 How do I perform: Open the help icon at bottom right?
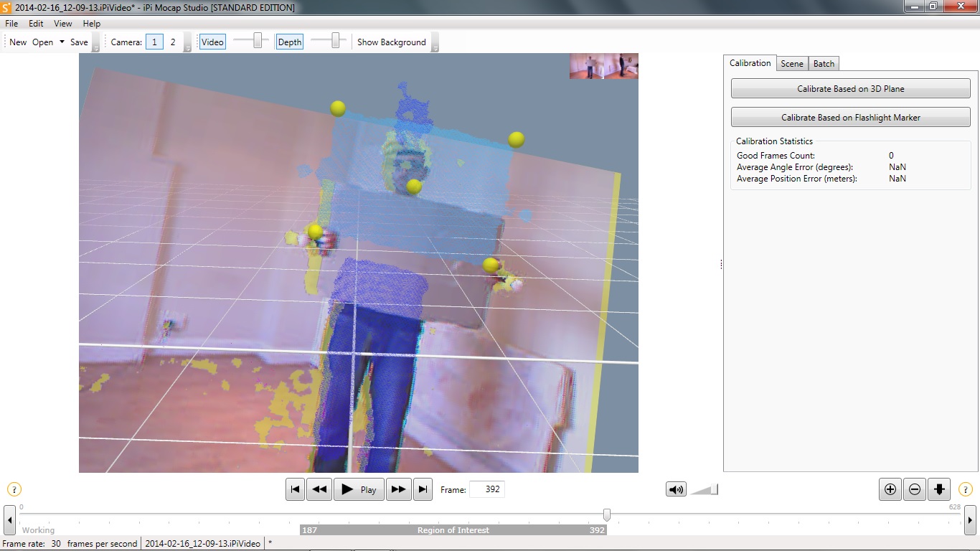pyautogui.click(x=966, y=489)
